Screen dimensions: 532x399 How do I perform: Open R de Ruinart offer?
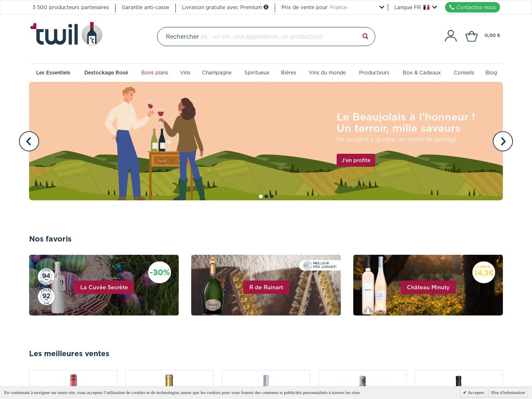tap(266, 287)
